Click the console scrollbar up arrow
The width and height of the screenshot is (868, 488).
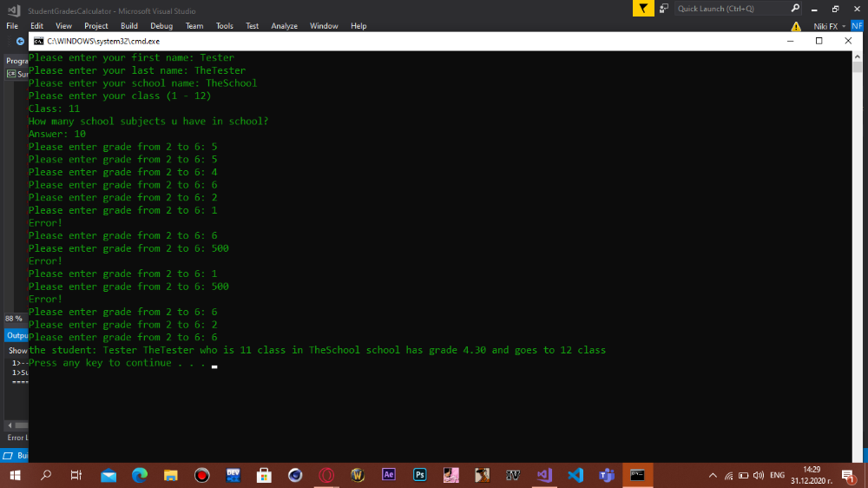[857, 56]
